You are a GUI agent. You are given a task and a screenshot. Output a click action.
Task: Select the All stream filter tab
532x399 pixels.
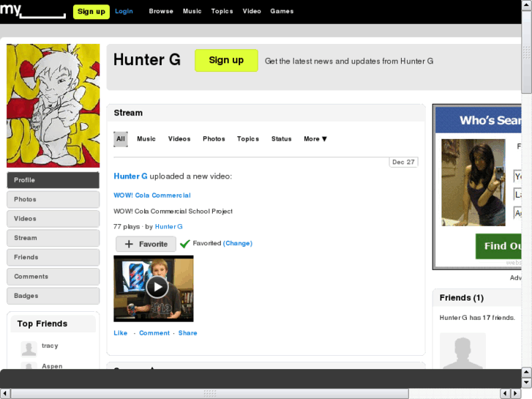click(x=121, y=139)
